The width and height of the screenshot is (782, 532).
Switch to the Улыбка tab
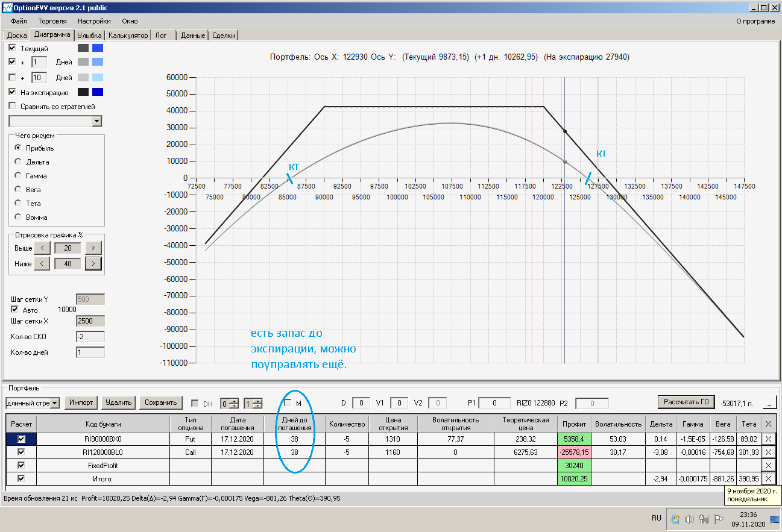(89, 36)
